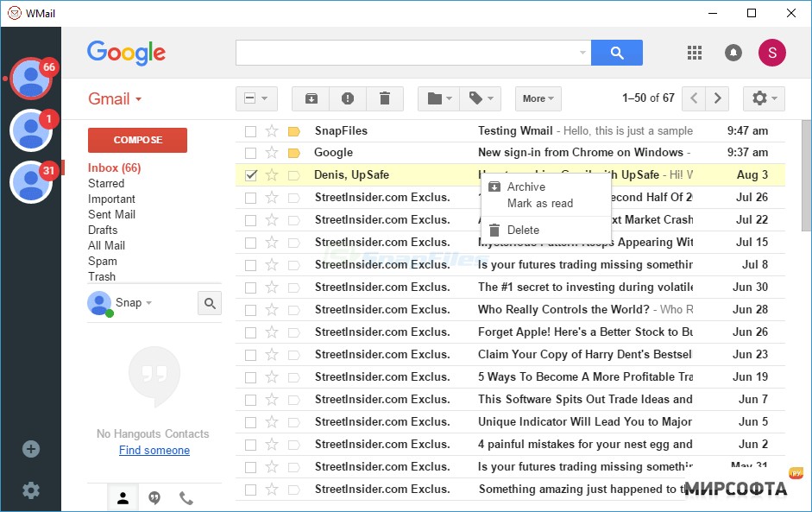Check the Jul 8 StreetInsider email
812x512 pixels.
[x=250, y=265]
